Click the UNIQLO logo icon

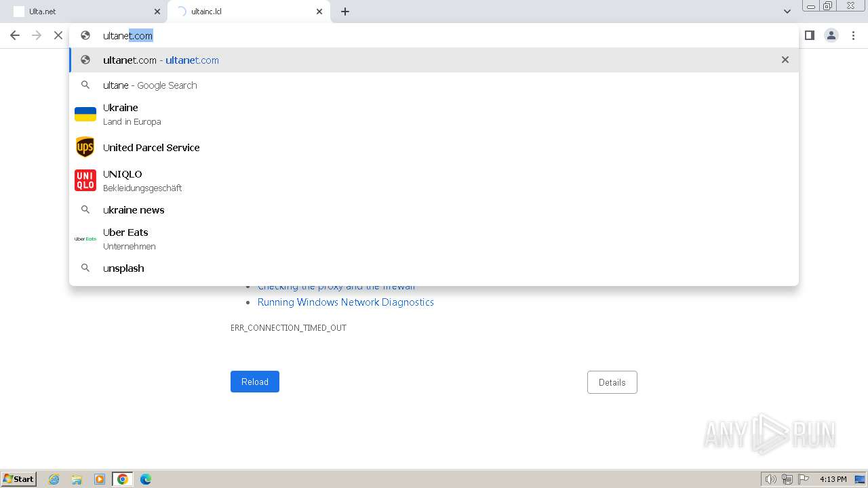tap(85, 180)
